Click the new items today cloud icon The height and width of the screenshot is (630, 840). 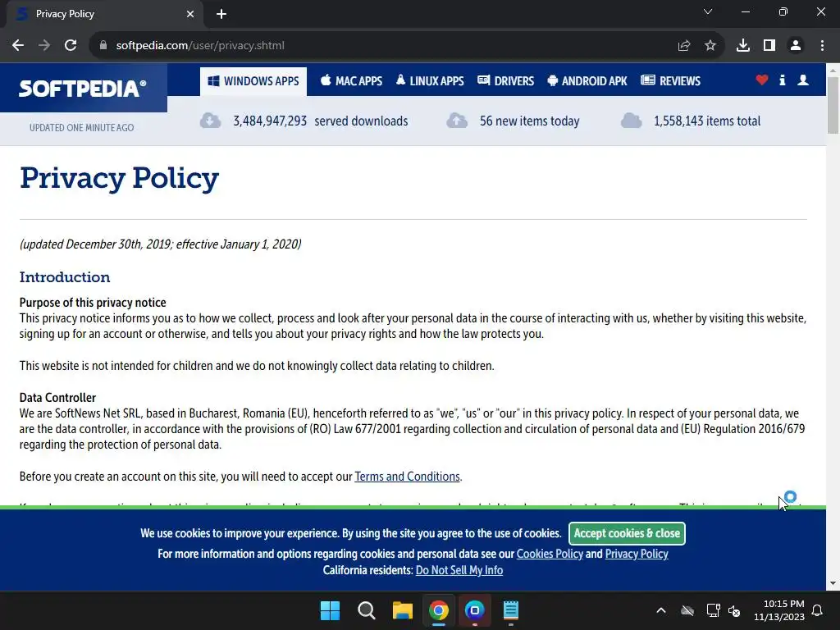pyautogui.click(x=457, y=121)
